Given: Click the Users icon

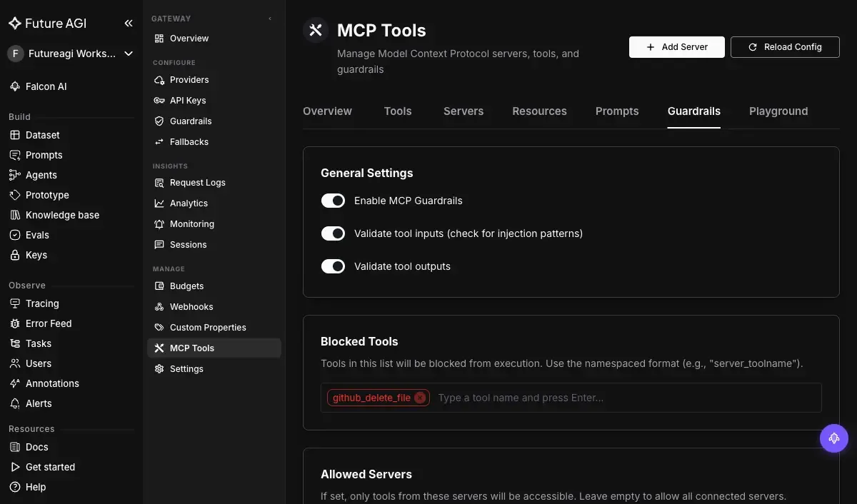Looking at the screenshot, I should click(x=15, y=363).
